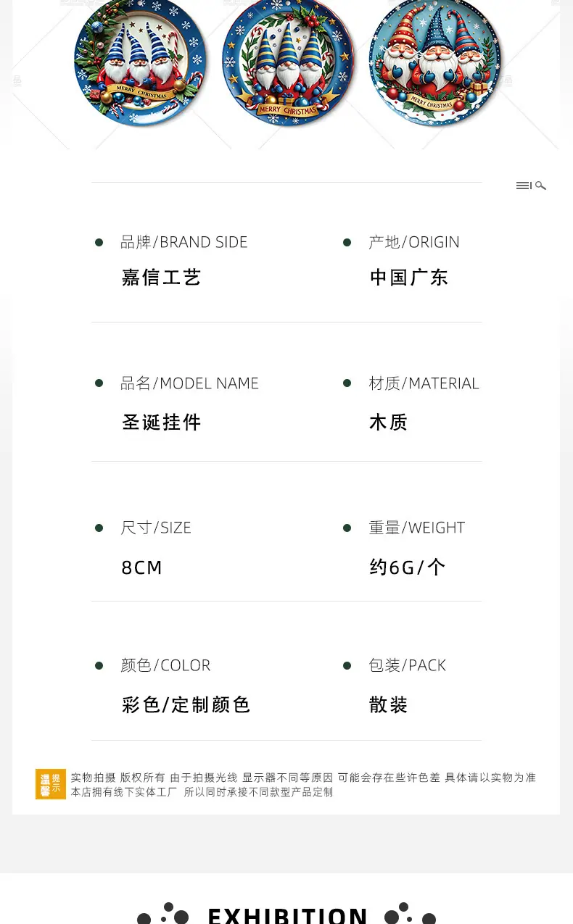Click the origin value 中国广东
The width and height of the screenshot is (573, 924).
[409, 278]
